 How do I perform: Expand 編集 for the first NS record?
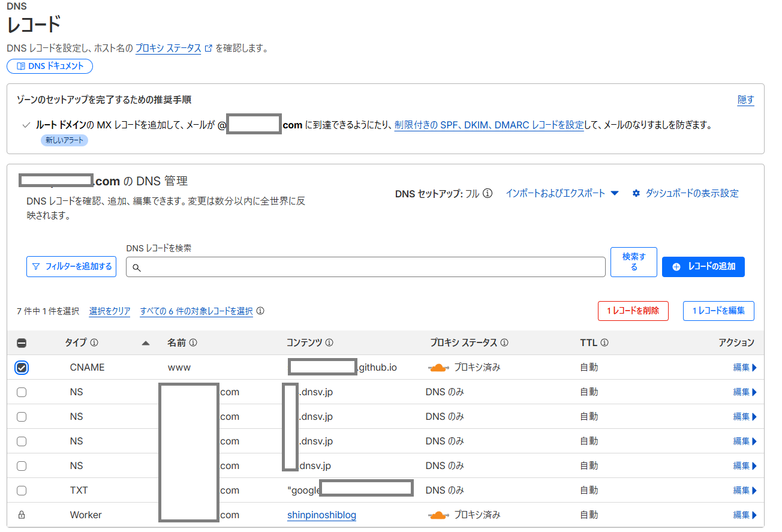(745, 392)
